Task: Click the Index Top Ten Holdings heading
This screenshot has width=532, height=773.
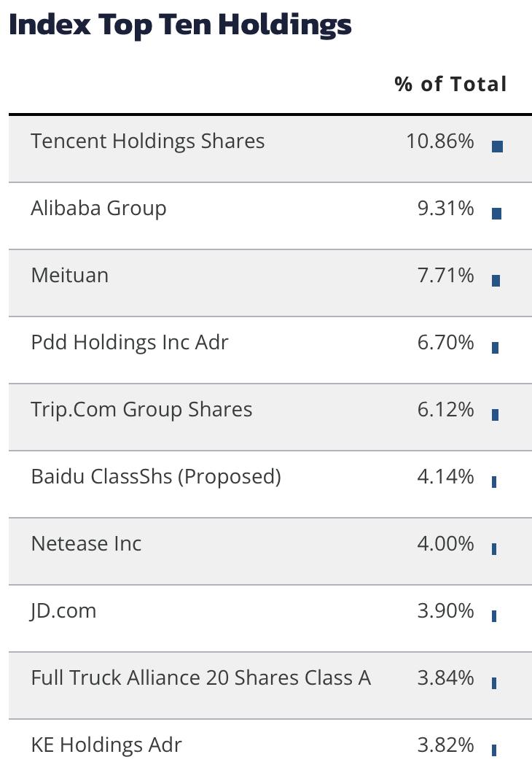Action: click(x=180, y=25)
